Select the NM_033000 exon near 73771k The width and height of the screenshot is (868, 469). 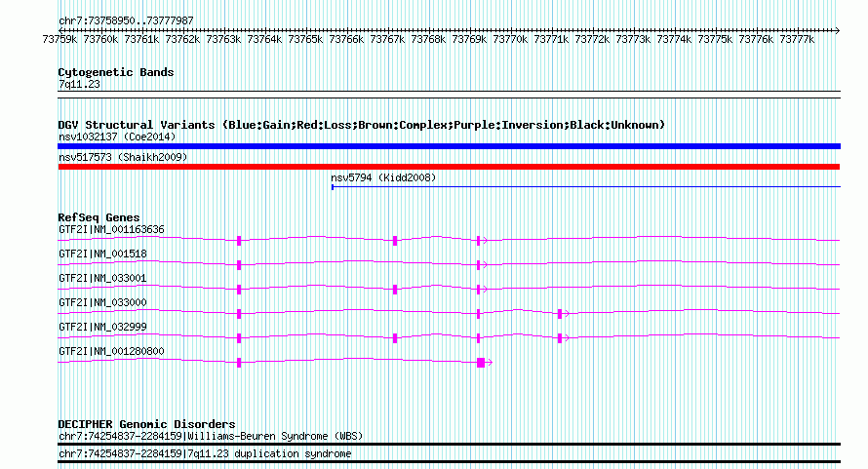pyautogui.click(x=560, y=314)
